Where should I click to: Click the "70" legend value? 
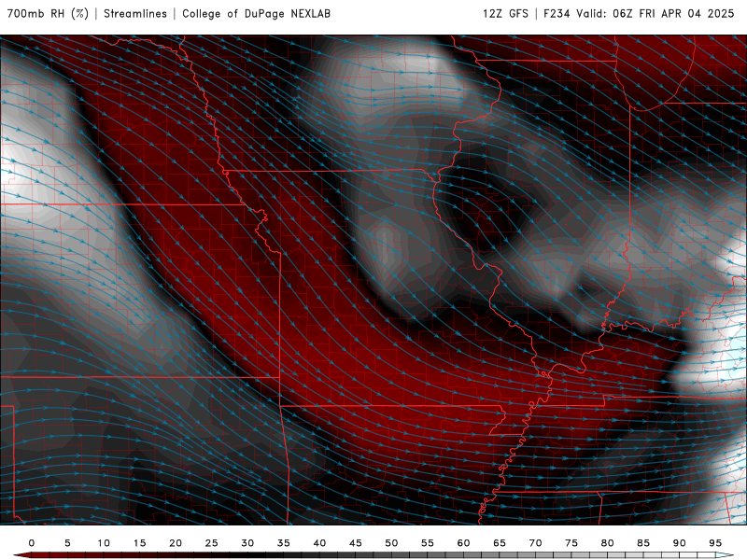coord(535,543)
